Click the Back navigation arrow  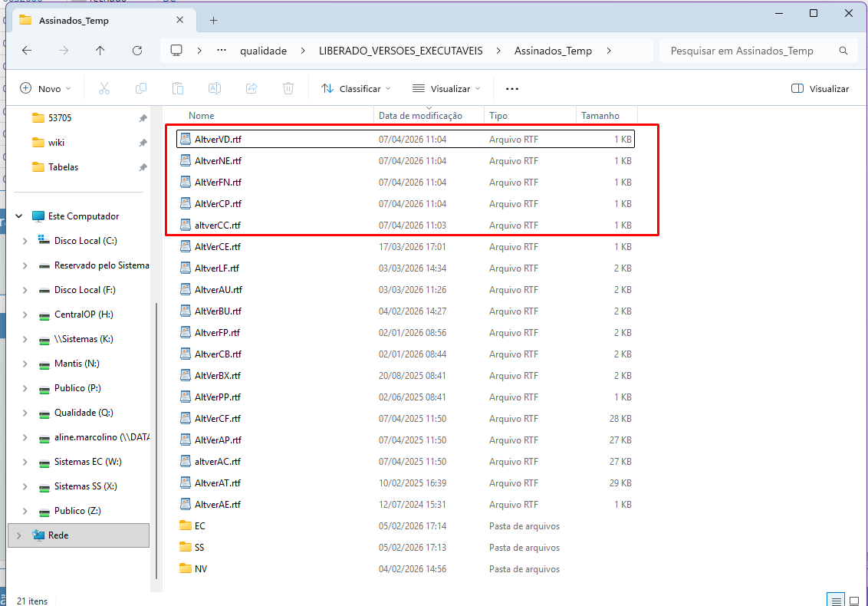pyautogui.click(x=27, y=51)
